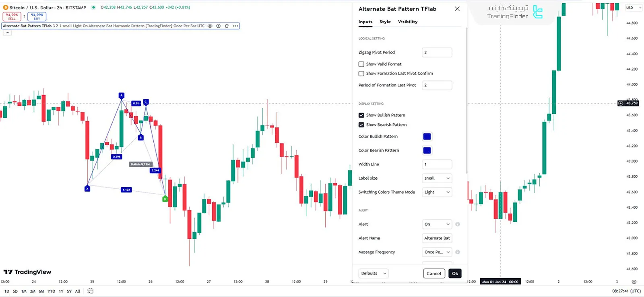
Task: Open chart settings gear by time axis
Action: click(x=634, y=282)
